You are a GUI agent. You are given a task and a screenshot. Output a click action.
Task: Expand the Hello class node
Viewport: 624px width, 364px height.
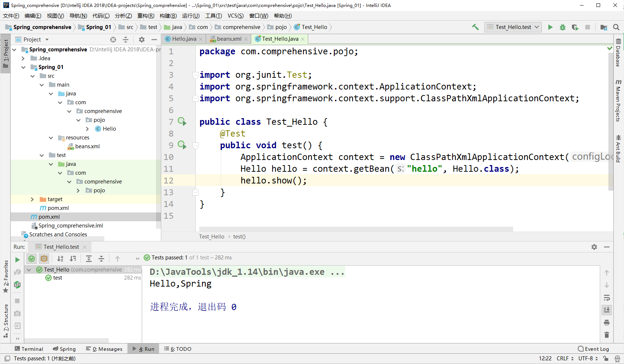[x=87, y=129]
